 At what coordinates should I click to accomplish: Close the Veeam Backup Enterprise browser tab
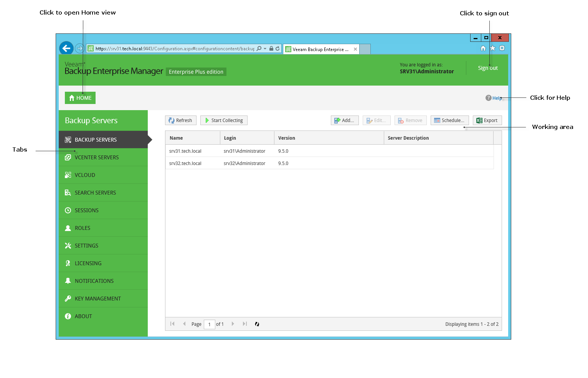pyautogui.click(x=355, y=49)
